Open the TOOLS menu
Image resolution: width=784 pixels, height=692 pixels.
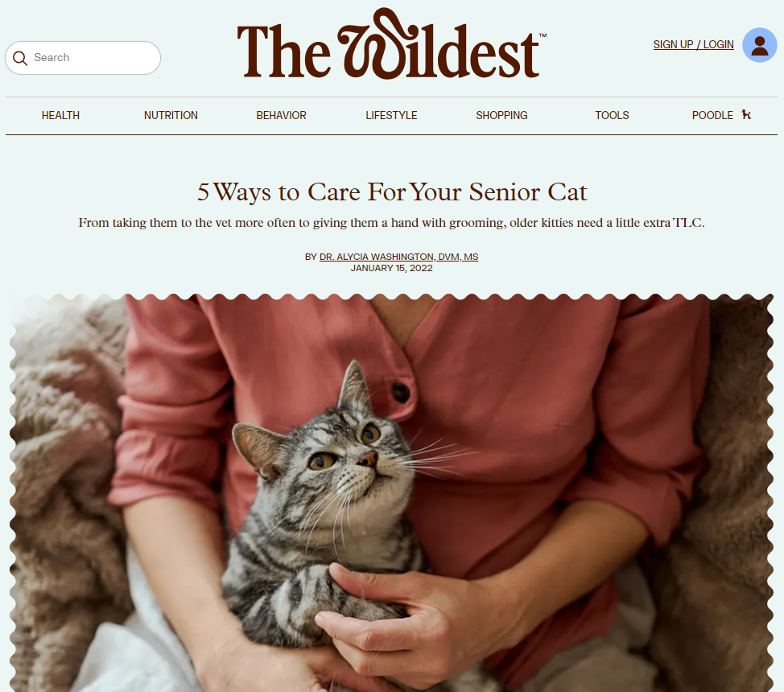coord(612,116)
